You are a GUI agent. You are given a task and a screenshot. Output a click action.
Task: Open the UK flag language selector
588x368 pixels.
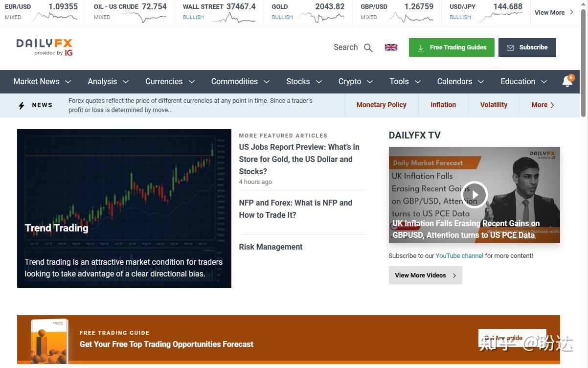coord(391,47)
